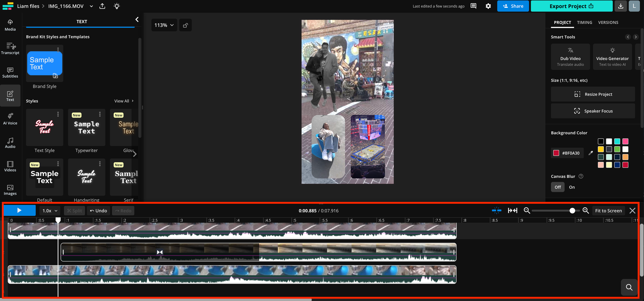Click the user avatar L icon
This screenshot has height=301, width=644.
634,6
